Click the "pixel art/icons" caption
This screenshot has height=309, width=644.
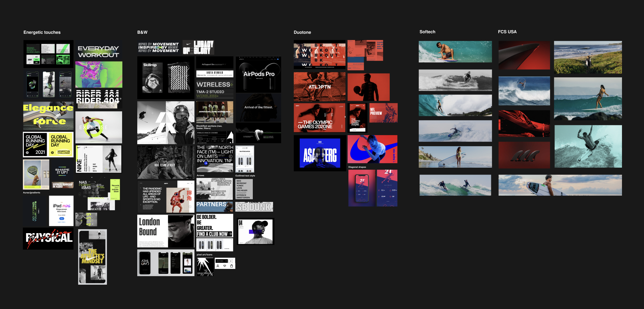[204, 255]
